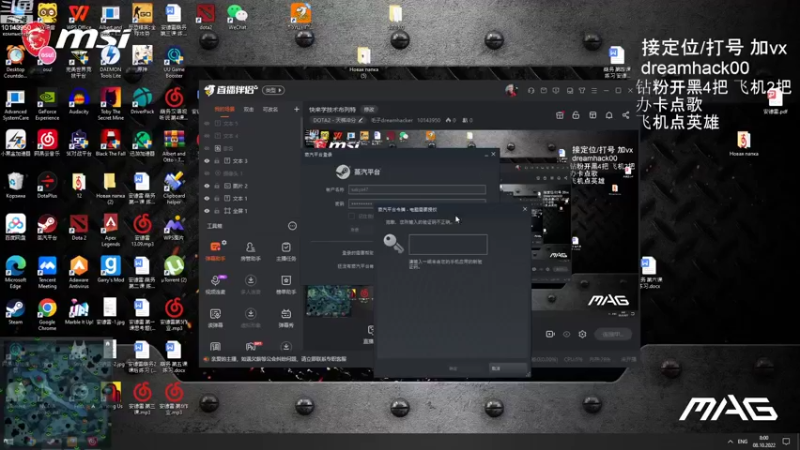Click the toolbox more-options circle icon

(292, 226)
